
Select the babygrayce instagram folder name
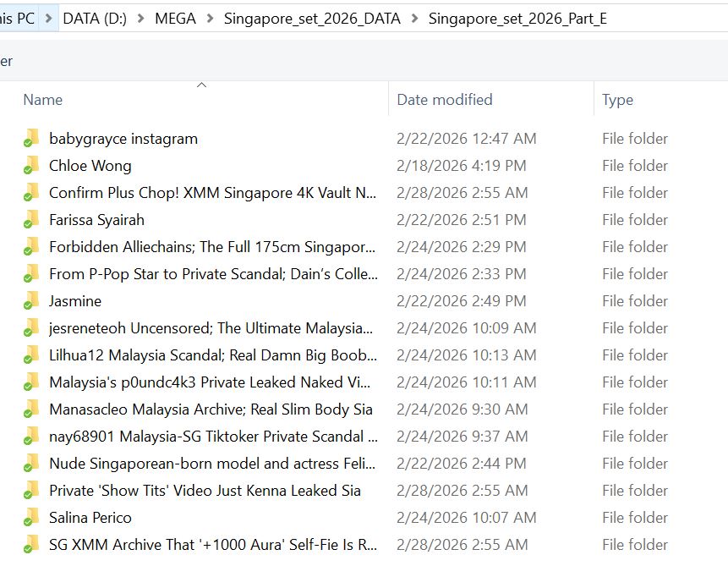123,139
